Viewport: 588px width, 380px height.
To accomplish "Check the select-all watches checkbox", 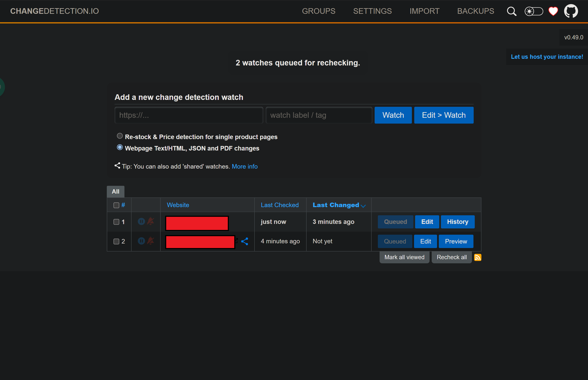I will point(116,205).
